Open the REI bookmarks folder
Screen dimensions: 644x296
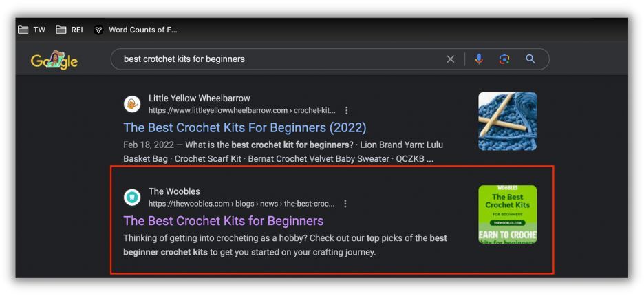69,30
